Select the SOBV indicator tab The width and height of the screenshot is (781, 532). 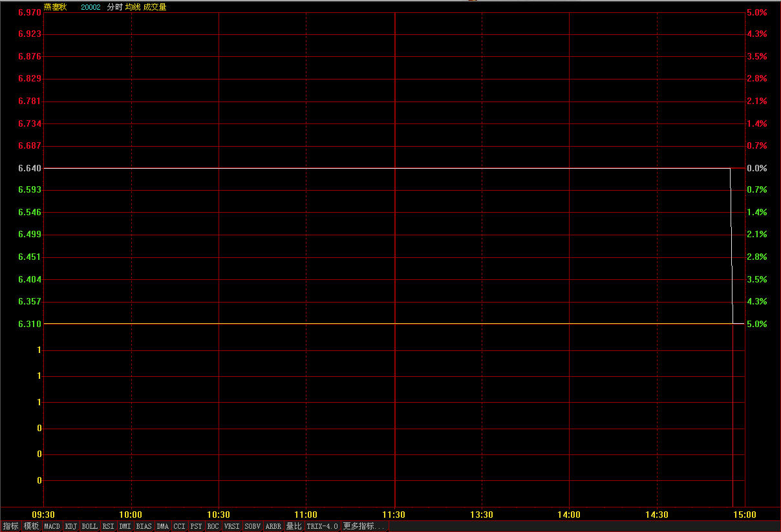point(252,526)
